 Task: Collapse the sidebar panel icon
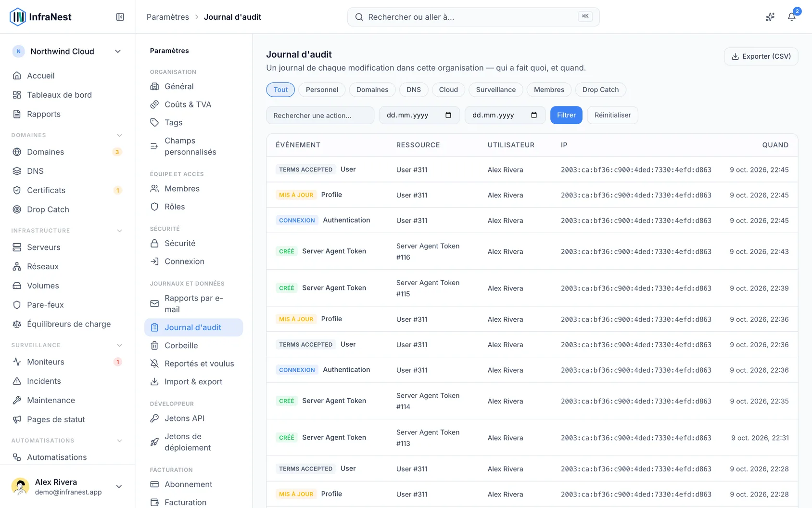120,17
